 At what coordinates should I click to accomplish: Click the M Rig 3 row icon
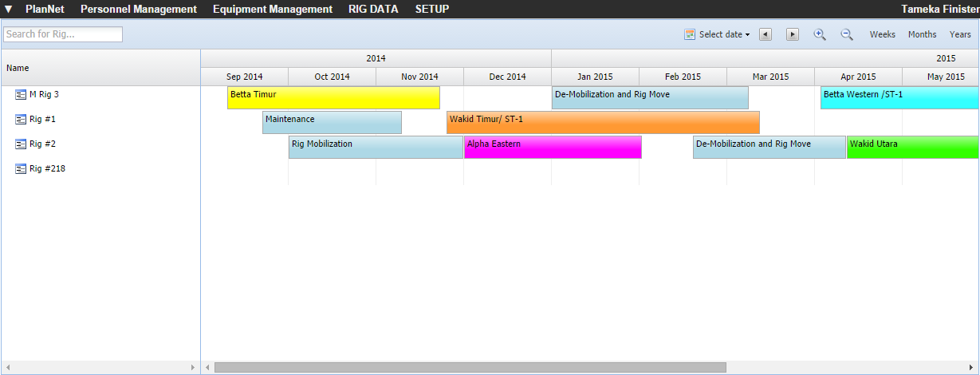coord(22,94)
